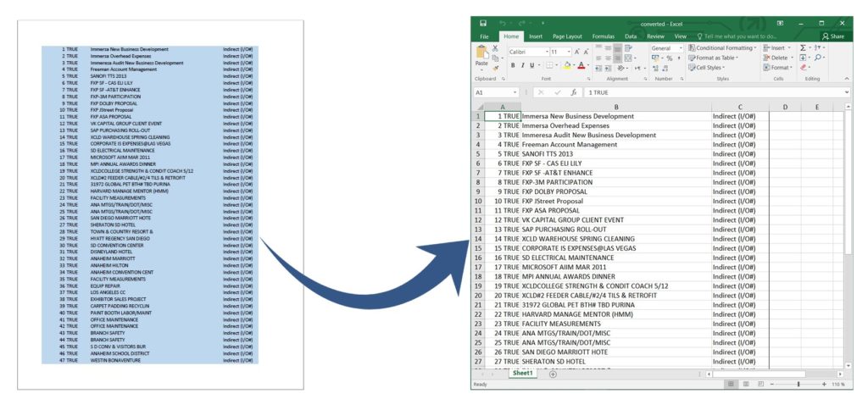
Task: Click the Fill Color bucket icon
Action: [x=567, y=66]
